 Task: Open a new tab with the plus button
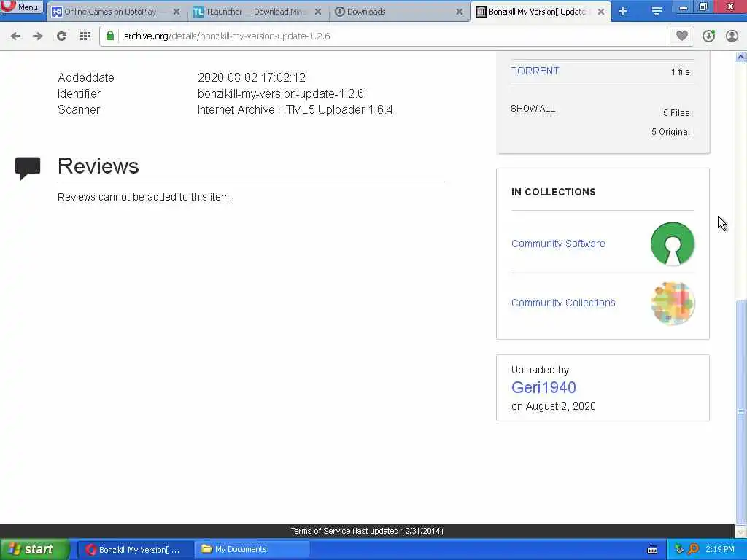coord(623,12)
